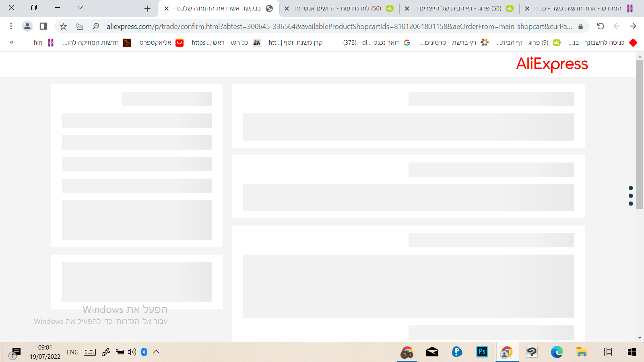Open the 'דואר נכנס (373)' Gmail bookmark
The width and height of the screenshot is (644, 362).
pyautogui.click(x=377, y=43)
